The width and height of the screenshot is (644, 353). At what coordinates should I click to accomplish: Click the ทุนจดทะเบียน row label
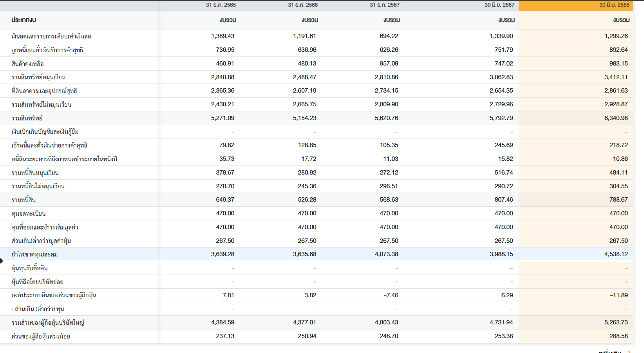click(x=29, y=213)
